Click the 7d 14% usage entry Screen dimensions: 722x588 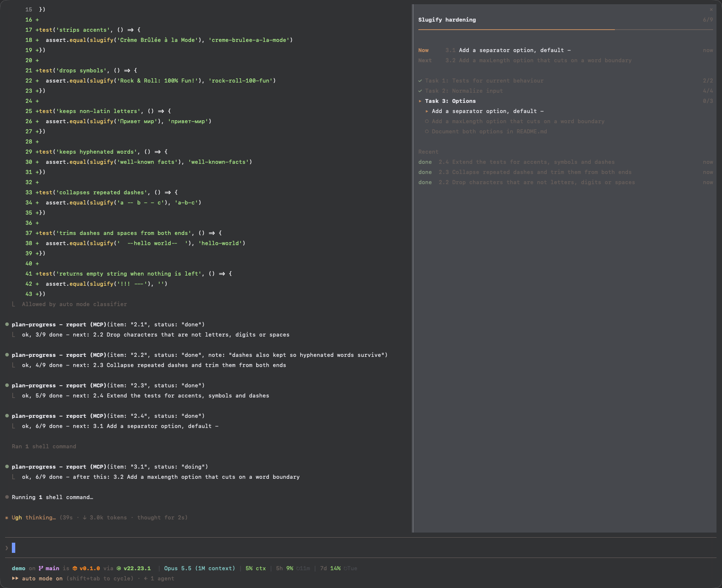pos(330,569)
